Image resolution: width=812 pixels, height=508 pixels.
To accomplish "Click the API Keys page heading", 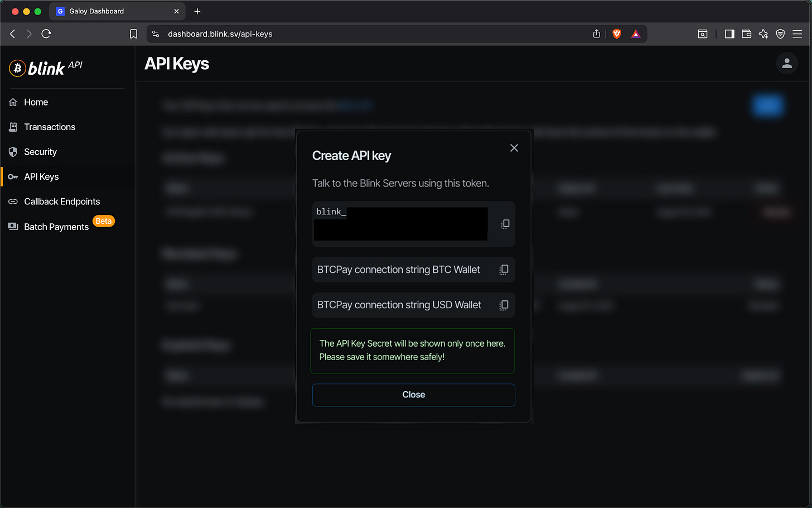I will (x=177, y=64).
